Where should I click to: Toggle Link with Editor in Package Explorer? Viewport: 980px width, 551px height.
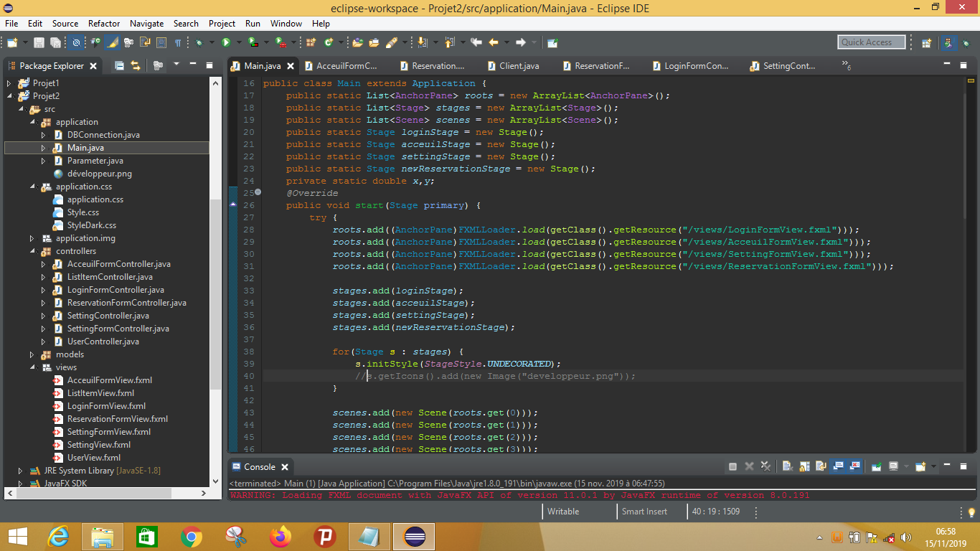135,65
